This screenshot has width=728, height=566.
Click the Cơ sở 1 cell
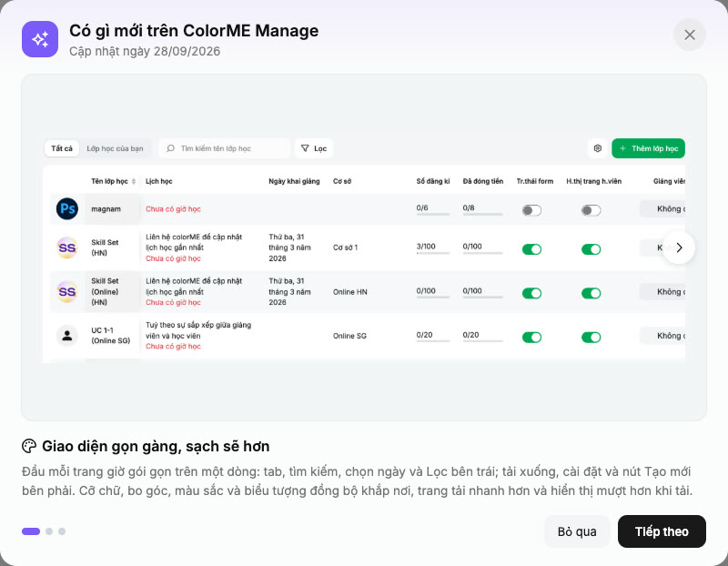click(x=345, y=248)
